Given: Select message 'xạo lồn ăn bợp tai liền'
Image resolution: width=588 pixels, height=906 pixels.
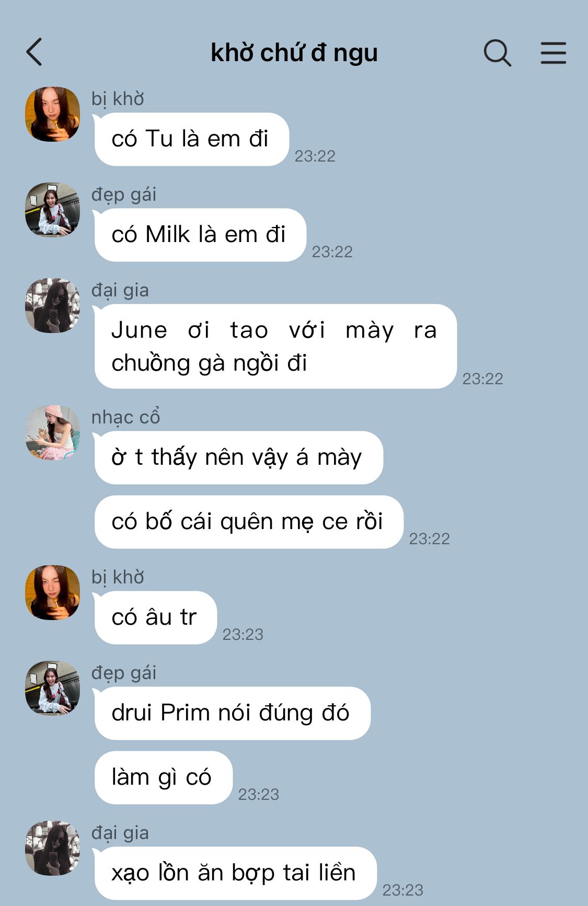Looking at the screenshot, I should (x=235, y=873).
